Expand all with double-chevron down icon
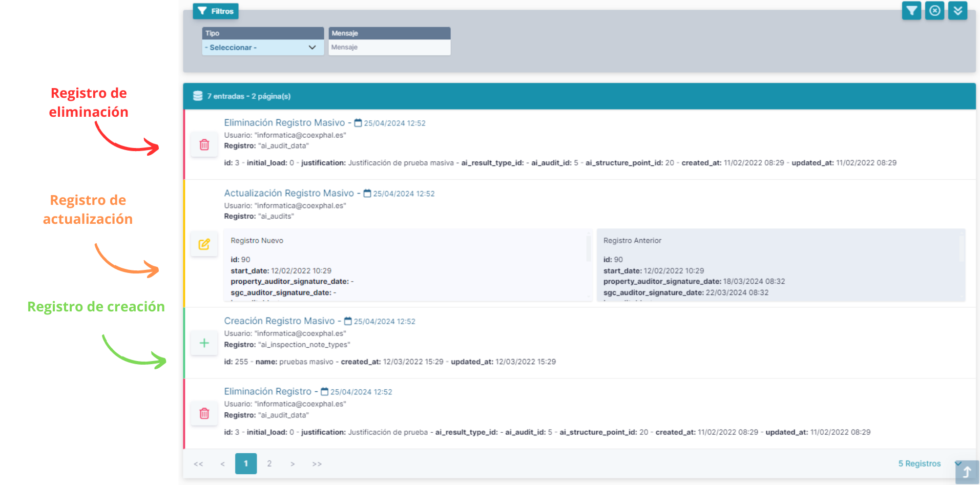The height and width of the screenshot is (485, 980). coord(957,11)
